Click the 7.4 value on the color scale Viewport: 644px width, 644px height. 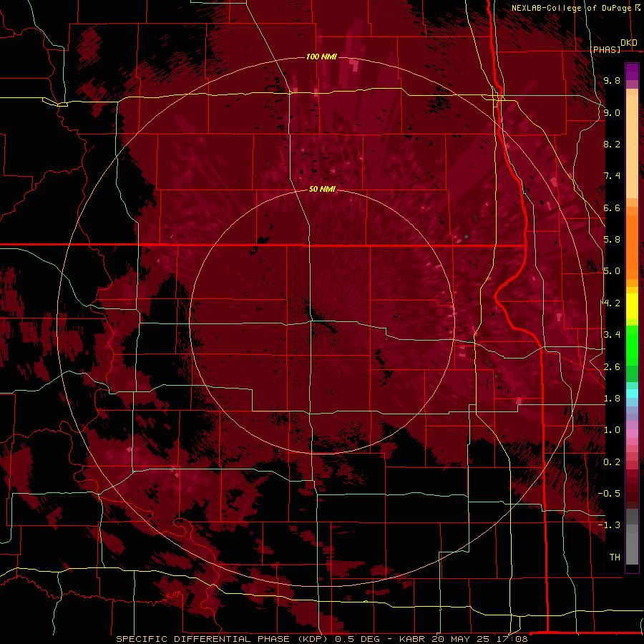pyautogui.click(x=612, y=176)
